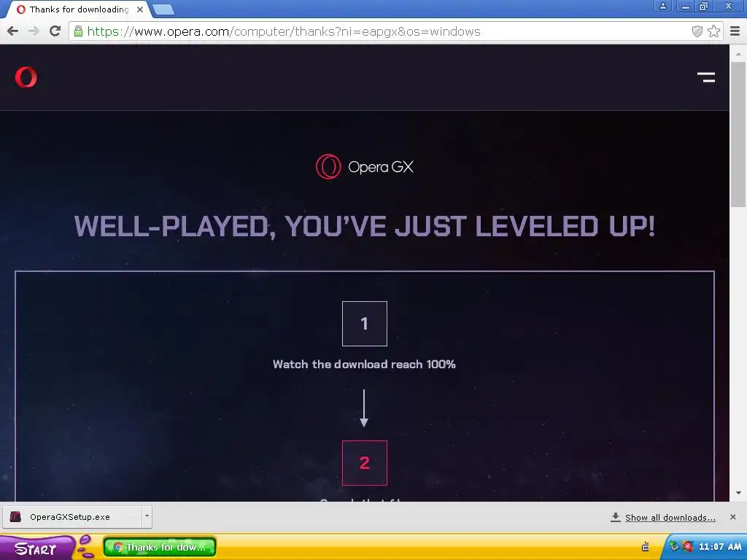Expand the OperaGXSetup.exe download options arrow

[147, 516]
